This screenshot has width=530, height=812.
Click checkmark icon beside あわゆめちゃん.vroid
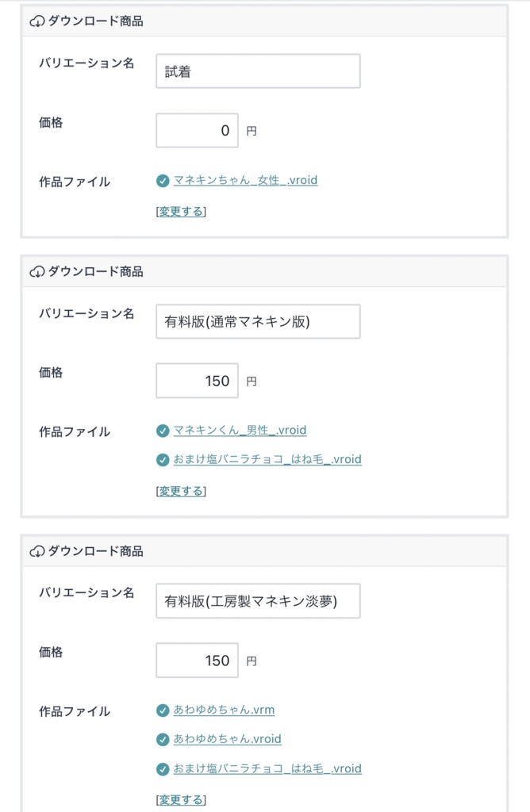pyautogui.click(x=163, y=739)
